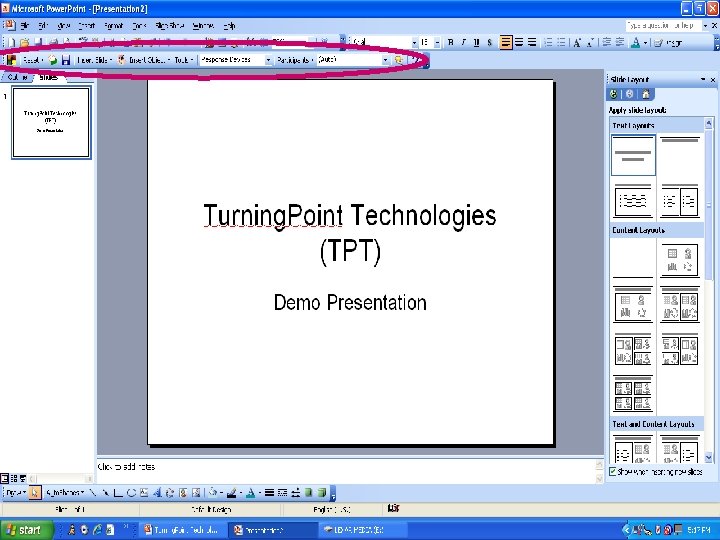Click the Participants button in TurningPoint toolbar
Viewport: 720px width, 540px height.
point(295,60)
